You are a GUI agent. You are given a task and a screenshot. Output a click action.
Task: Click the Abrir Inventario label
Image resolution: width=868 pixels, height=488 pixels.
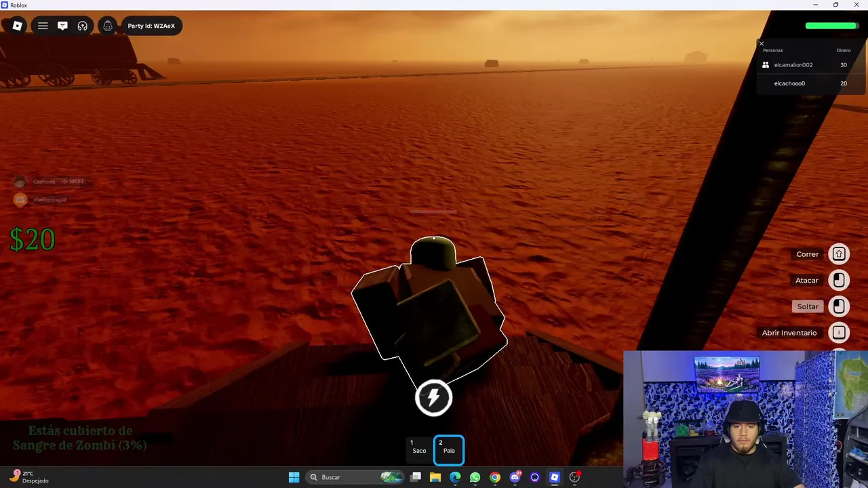point(789,333)
